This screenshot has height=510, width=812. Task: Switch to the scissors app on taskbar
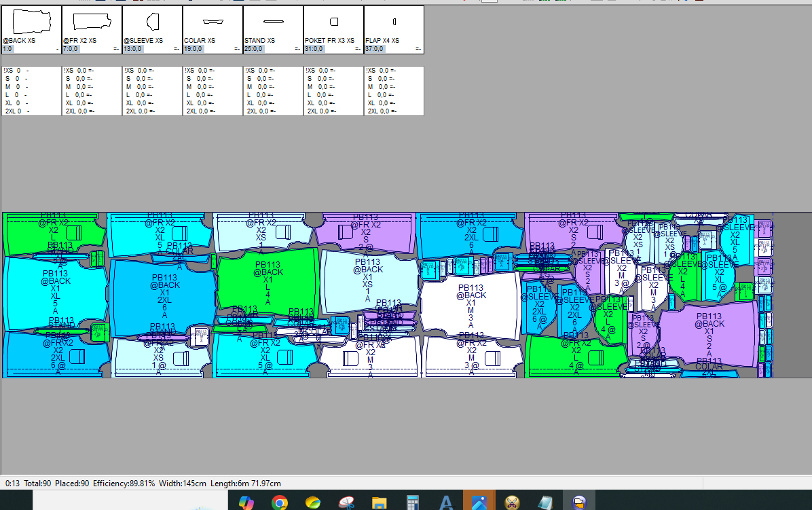[x=512, y=503]
